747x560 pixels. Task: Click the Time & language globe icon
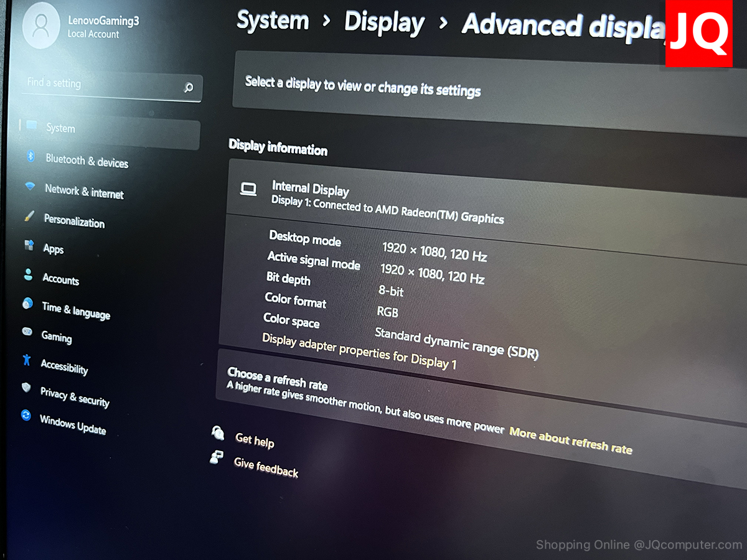tap(27, 303)
